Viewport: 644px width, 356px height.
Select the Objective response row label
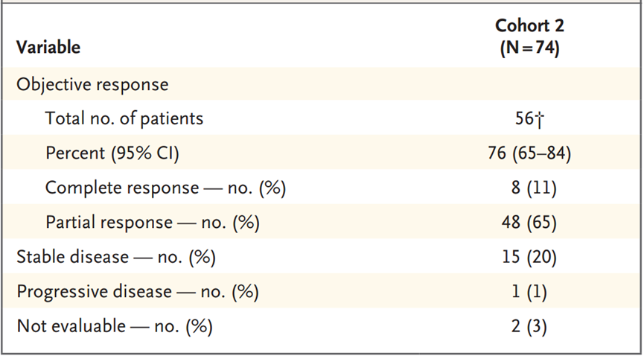(92, 84)
